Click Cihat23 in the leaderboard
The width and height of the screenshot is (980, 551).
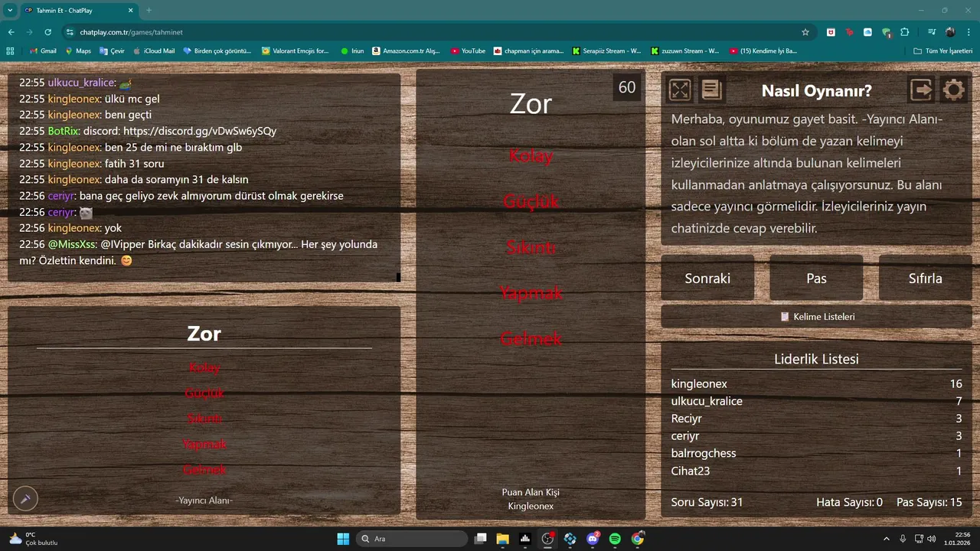pos(691,471)
